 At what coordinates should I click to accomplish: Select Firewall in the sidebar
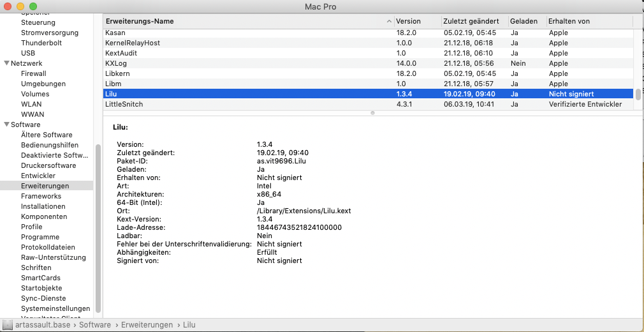tap(34, 73)
